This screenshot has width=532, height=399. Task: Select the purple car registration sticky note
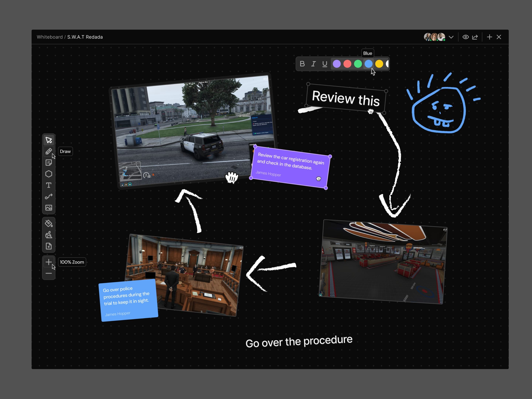pos(290,167)
